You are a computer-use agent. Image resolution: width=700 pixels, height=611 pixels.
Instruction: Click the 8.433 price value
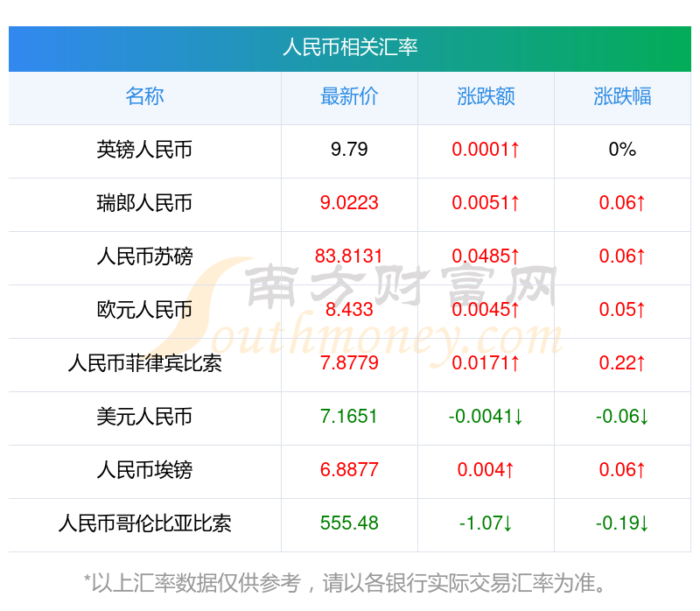pos(349,310)
